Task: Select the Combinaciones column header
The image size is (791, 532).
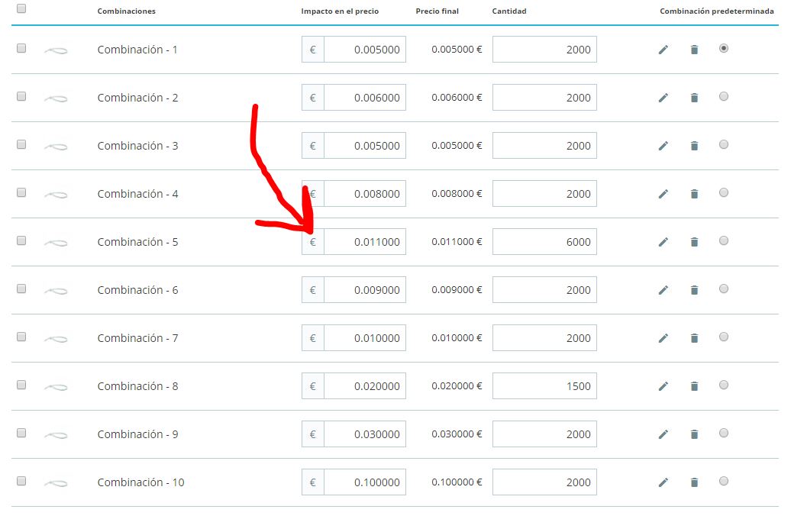Action: pos(126,11)
